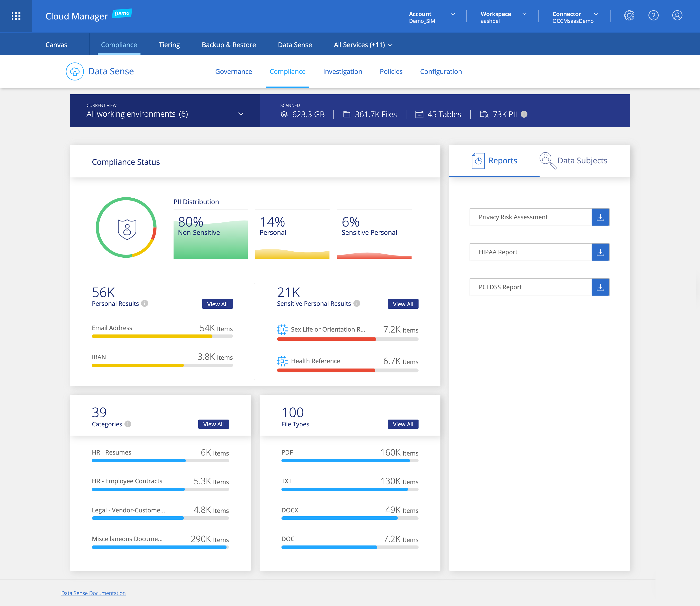Open the user profile icon
This screenshot has width=700, height=606.
point(677,16)
